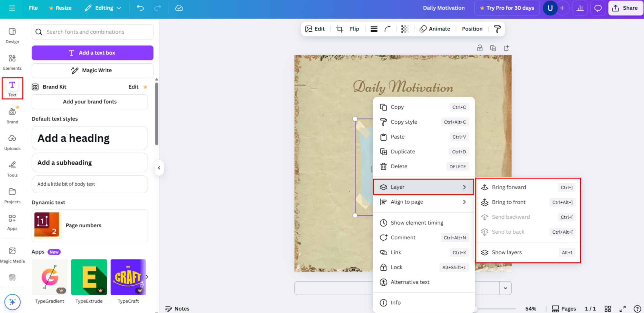Click the transparency icon in the toolbar
644x313 pixels.
pyautogui.click(x=405, y=29)
